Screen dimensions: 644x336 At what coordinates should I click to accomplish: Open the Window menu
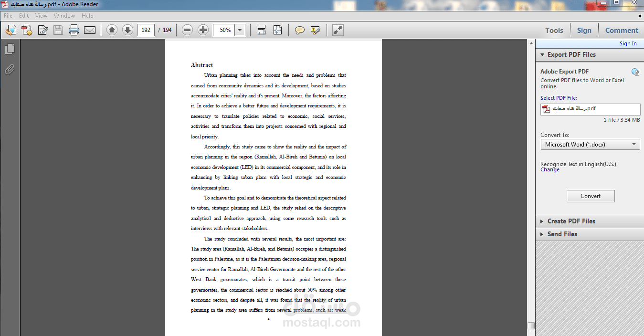click(64, 16)
